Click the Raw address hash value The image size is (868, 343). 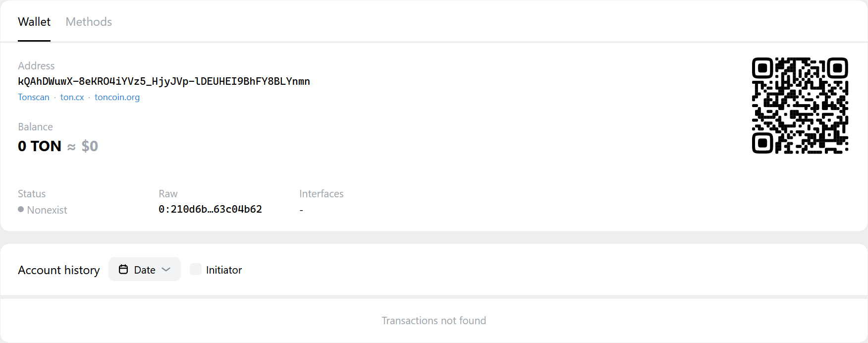(210, 209)
